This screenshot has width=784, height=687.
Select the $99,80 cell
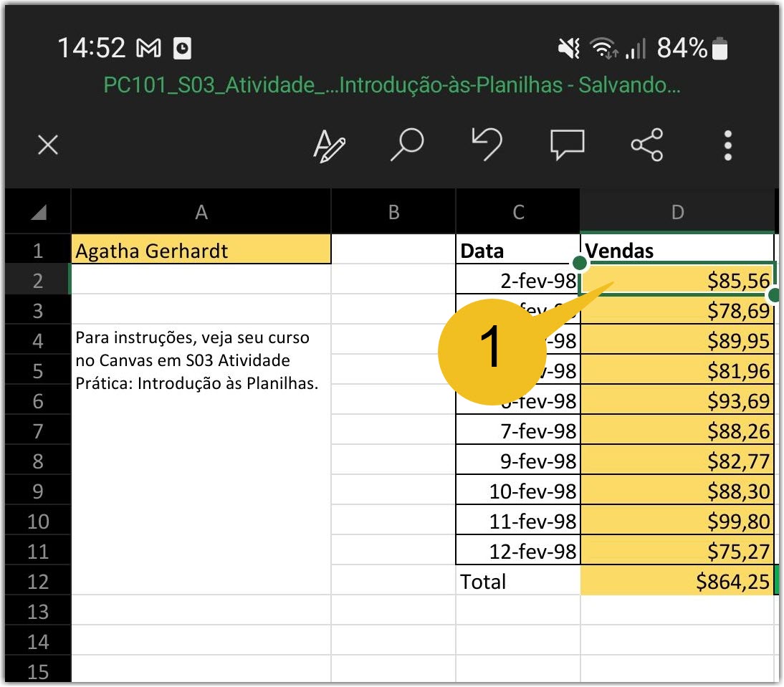click(x=677, y=521)
